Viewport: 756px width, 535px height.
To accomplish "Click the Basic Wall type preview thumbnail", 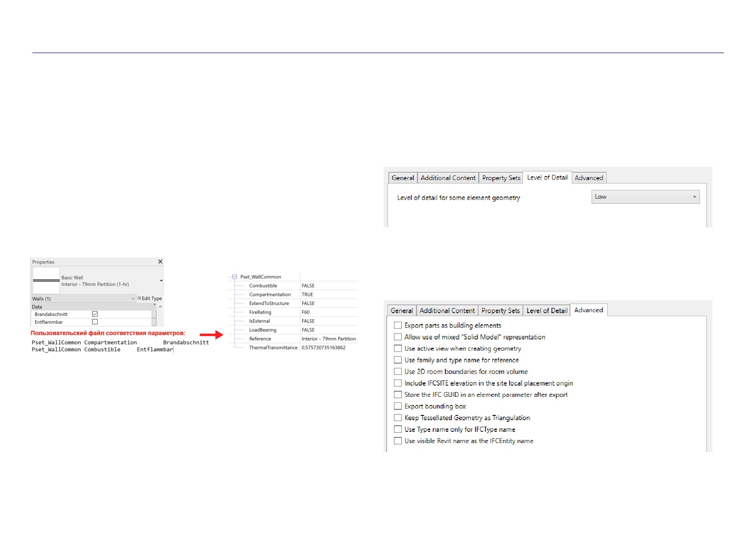I will click(x=46, y=280).
